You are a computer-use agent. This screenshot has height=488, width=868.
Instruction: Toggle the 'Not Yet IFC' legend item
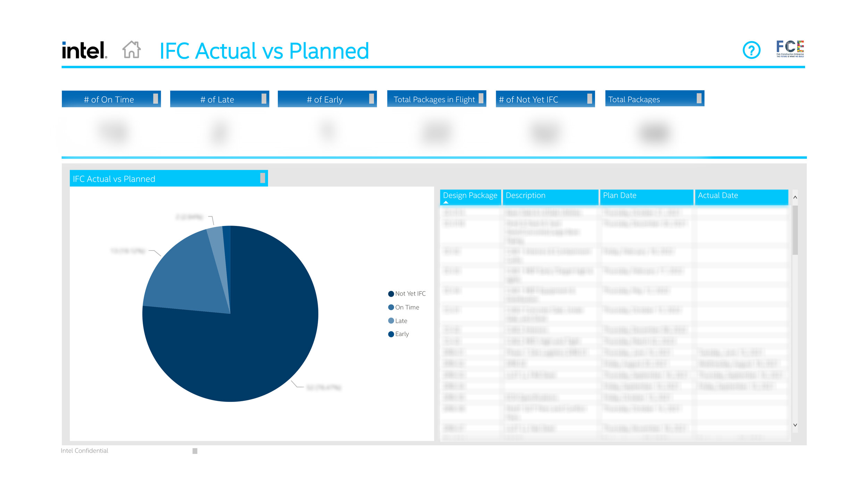point(407,294)
